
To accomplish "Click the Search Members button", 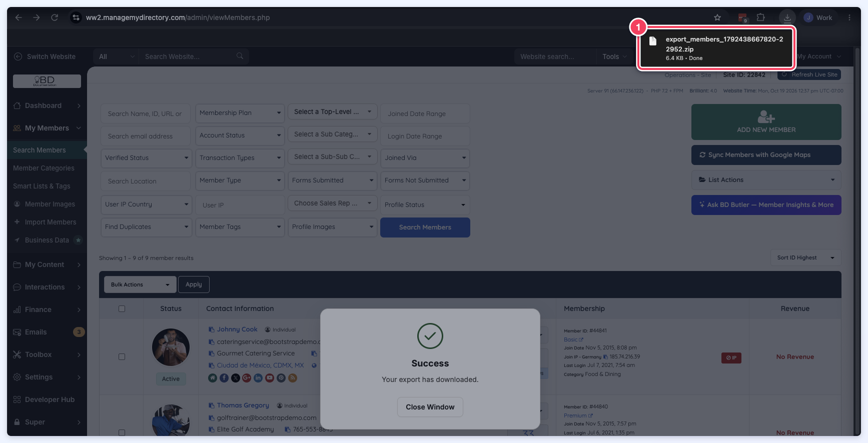I will (x=425, y=227).
